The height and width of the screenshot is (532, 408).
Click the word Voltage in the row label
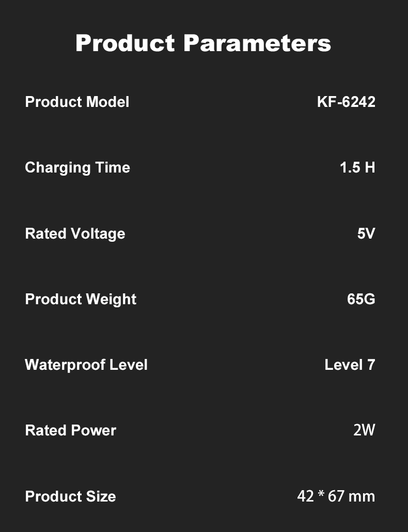point(98,234)
